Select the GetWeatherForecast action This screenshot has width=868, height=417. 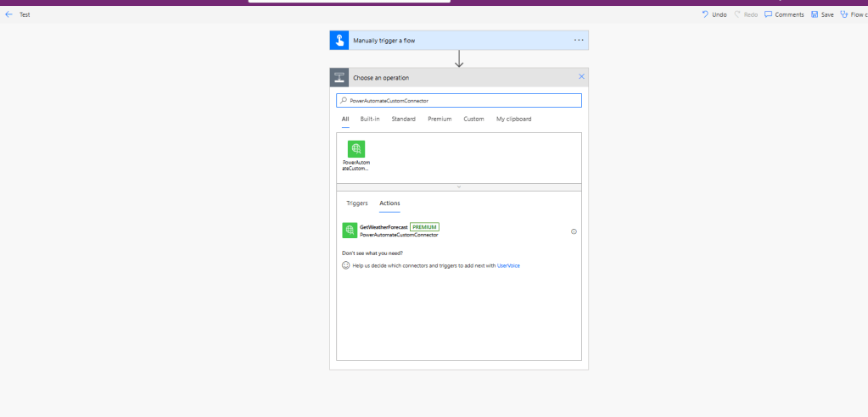click(x=459, y=231)
